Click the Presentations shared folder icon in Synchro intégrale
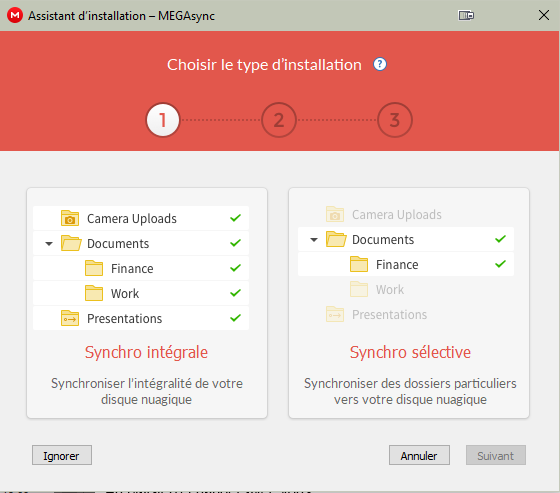The width and height of the screenshot is (560, 493). 70,318
